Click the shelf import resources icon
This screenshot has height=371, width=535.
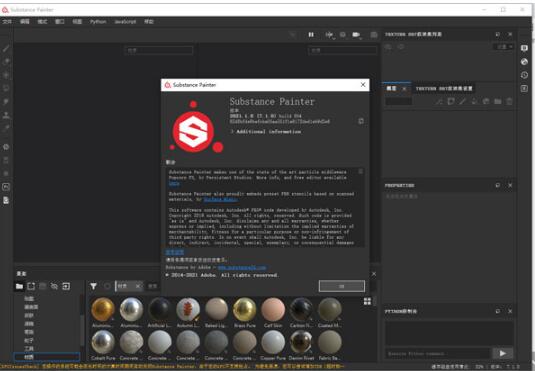coord(66,286)
